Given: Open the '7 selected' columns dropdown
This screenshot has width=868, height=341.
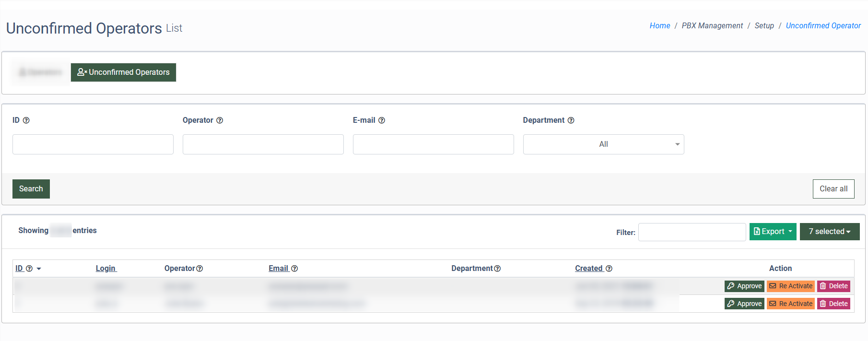Looking at the screenshot, I should (x=829, y=232).
